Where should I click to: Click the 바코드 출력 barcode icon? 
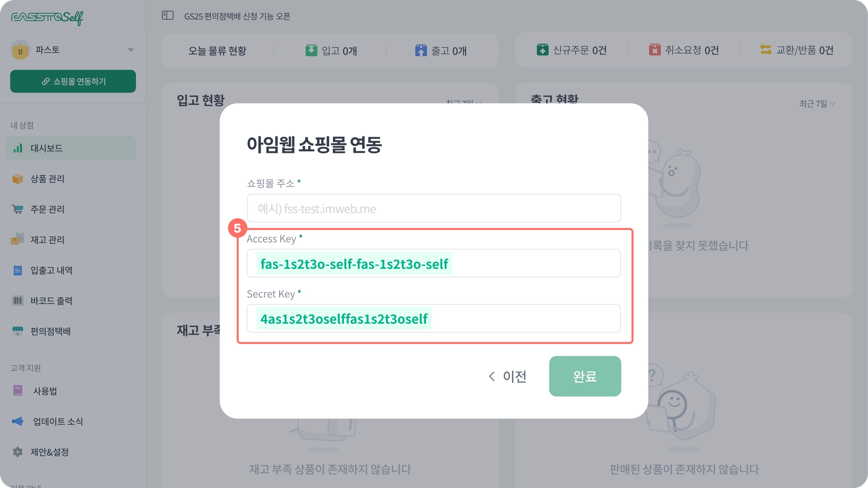click(x=17, y=301)
